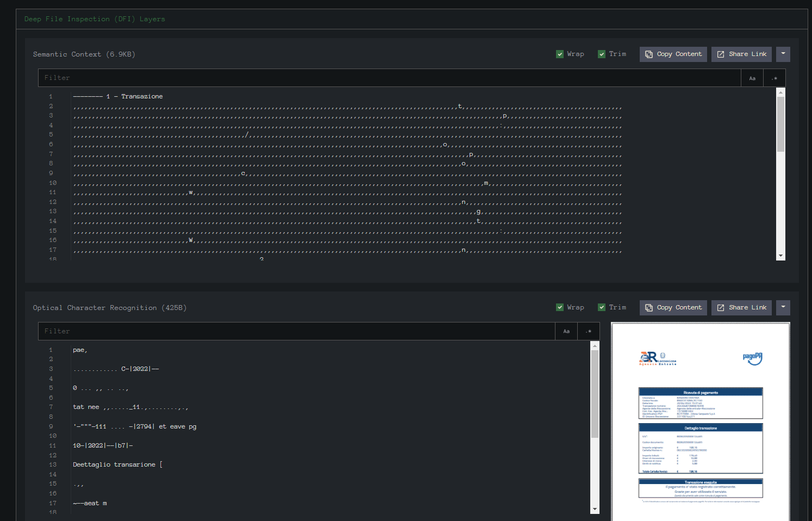Open the receipt document preview thumbnail
Image resolution: width=812 pixels, height=521 pixels.
coord(701,422)
